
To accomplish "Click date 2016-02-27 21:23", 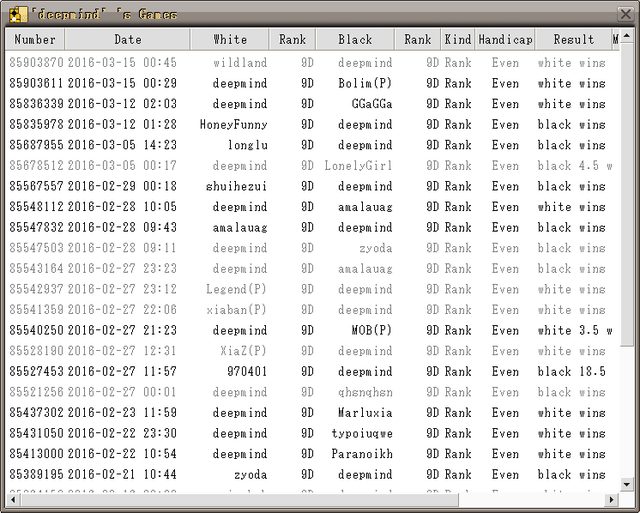I will tap(122, 330).
